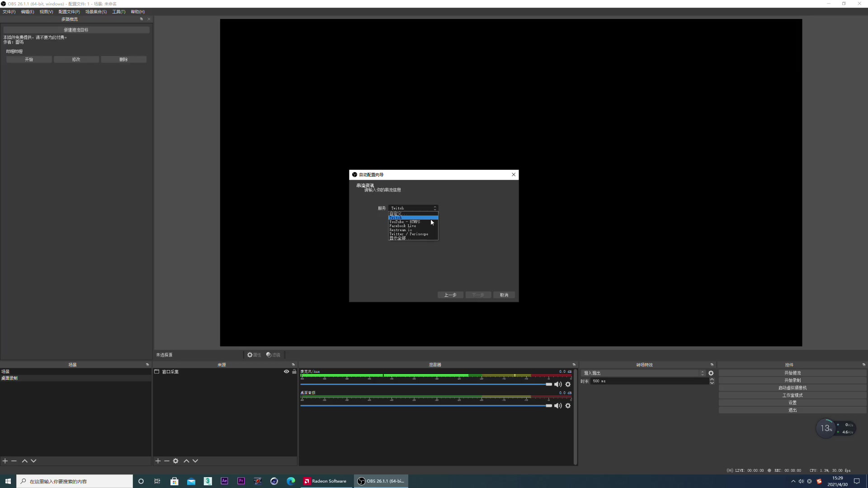Mute the 桌面音频 speaker icon
The width and height of the screenshot is (868, 488).
click(x=558, y=406)
